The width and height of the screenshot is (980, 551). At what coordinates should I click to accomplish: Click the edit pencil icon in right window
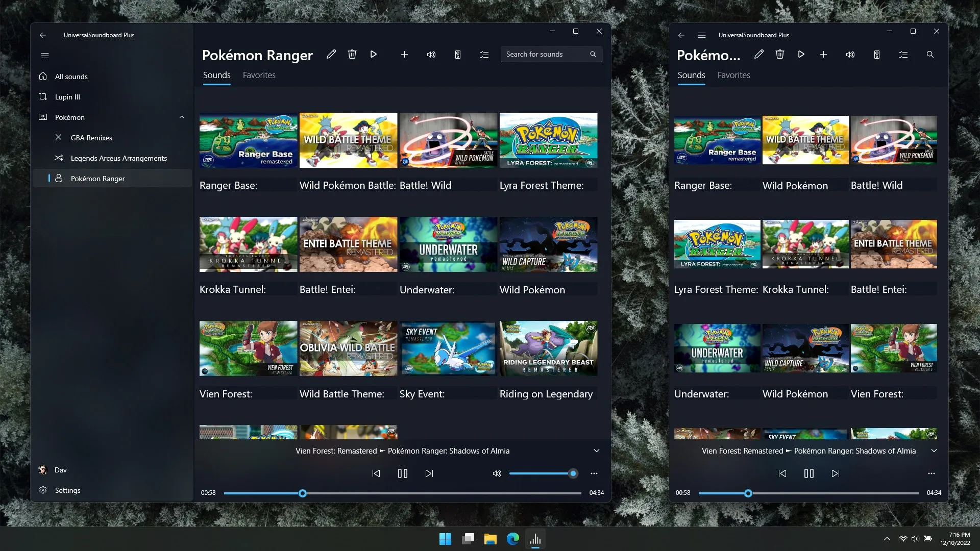[759, 54]
